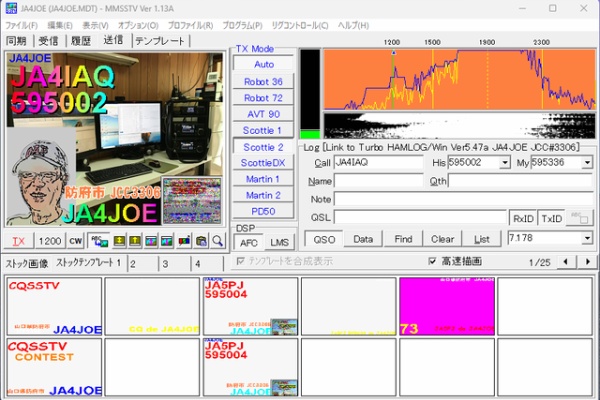Open the オプション(O) menu

[x=138, y=26]
